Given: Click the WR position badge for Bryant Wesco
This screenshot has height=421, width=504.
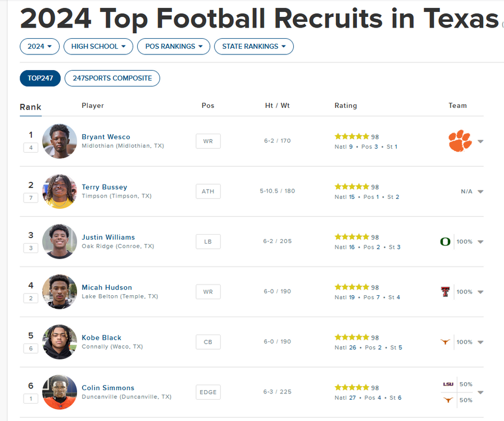Looking at the screenshot, I should pyautogui.click(x=208, y=141).
